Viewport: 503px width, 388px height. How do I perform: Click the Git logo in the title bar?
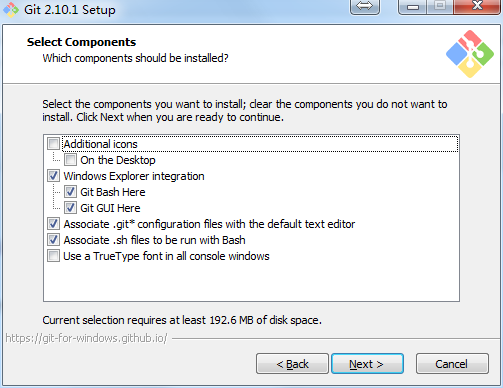pyautogui.click(x=11, y=9)
